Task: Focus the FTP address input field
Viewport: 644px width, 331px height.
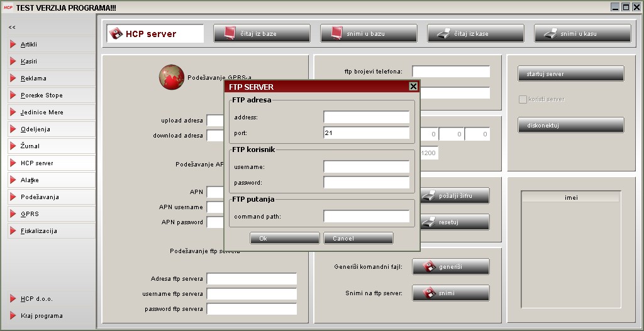Action: tap(366, 117)
